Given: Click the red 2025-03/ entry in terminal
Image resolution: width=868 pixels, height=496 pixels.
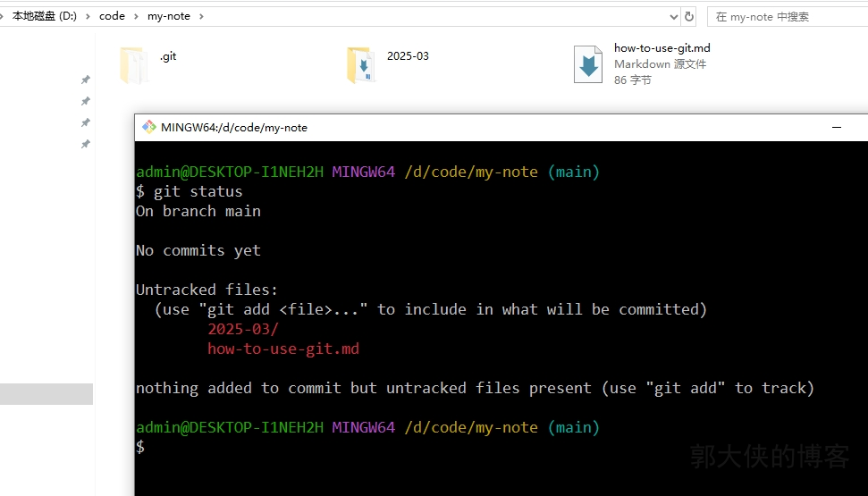Looking at the screenshot, I should [243, 330].
